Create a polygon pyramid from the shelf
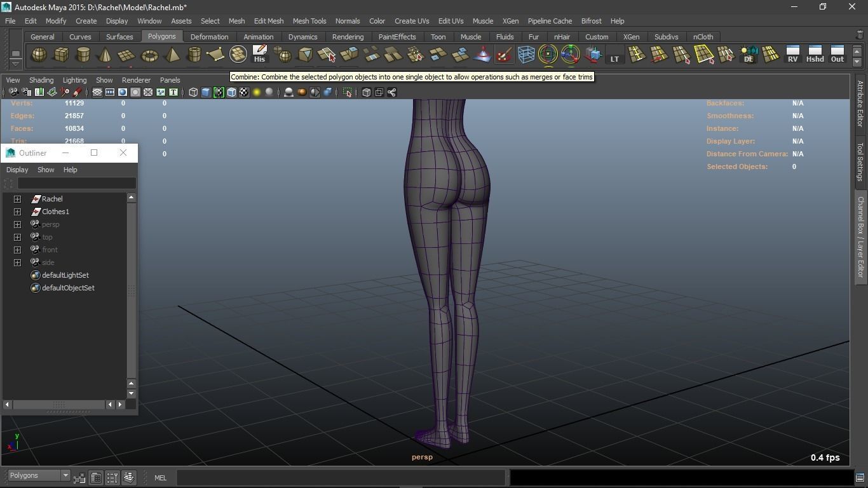The height and width of the screenshot is (488, 868). [172, 55]
